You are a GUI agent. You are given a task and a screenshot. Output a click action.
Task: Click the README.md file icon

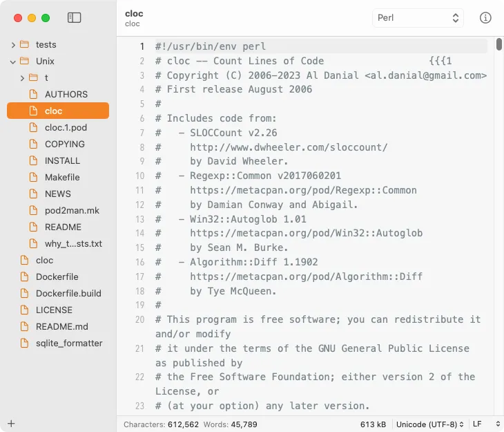(24, 326)
